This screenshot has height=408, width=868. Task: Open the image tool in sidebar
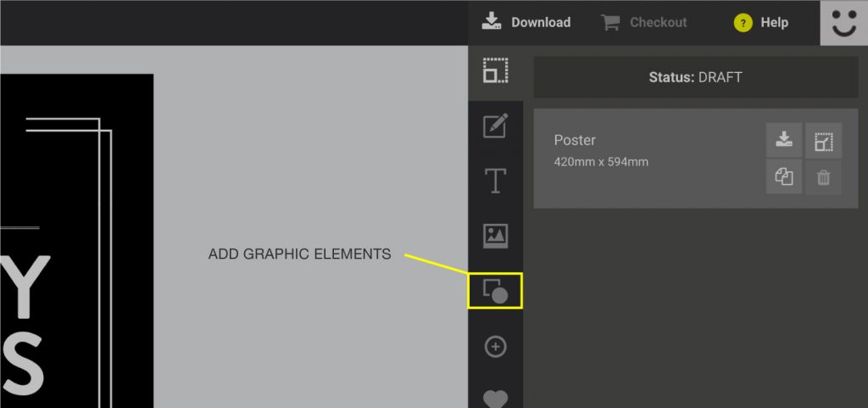tap(495, 236)
